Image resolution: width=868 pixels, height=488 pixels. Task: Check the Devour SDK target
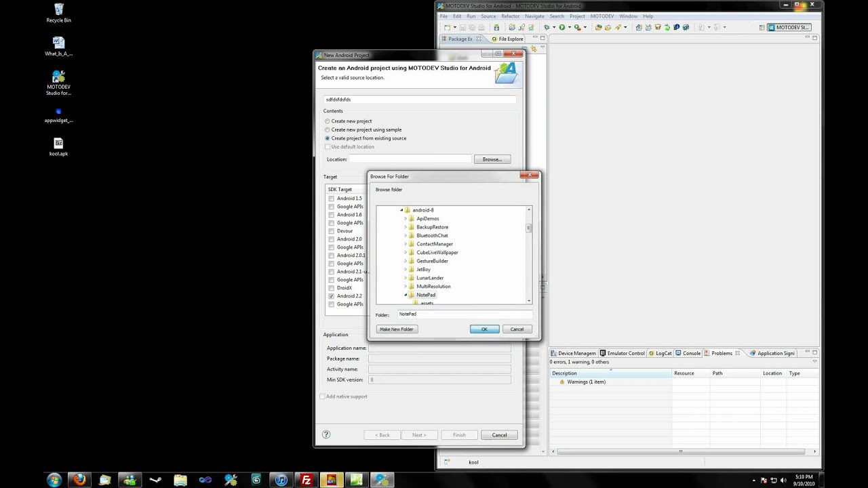pos(331,231)
